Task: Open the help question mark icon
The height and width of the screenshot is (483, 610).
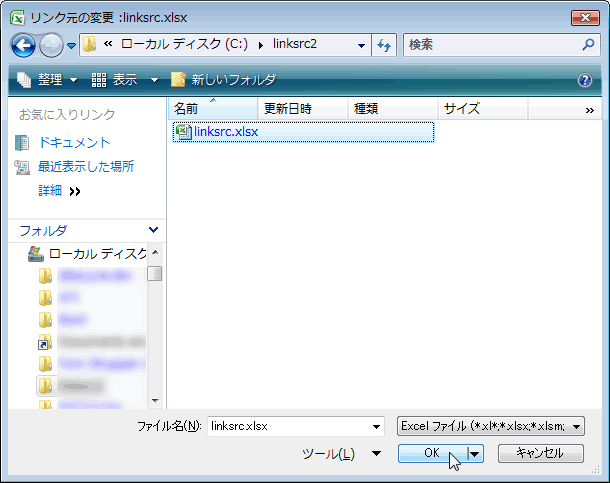Action: [x=585, y=80]
